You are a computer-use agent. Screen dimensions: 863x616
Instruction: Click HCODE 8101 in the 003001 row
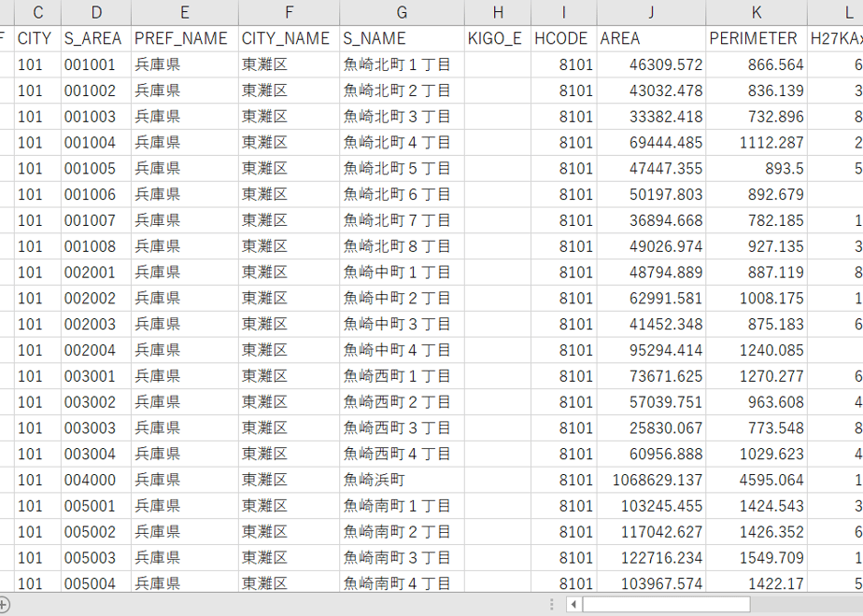click(563, 376)
